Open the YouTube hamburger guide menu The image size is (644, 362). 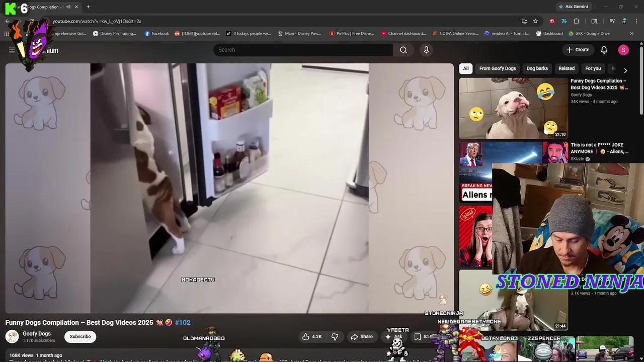point(12,50)
